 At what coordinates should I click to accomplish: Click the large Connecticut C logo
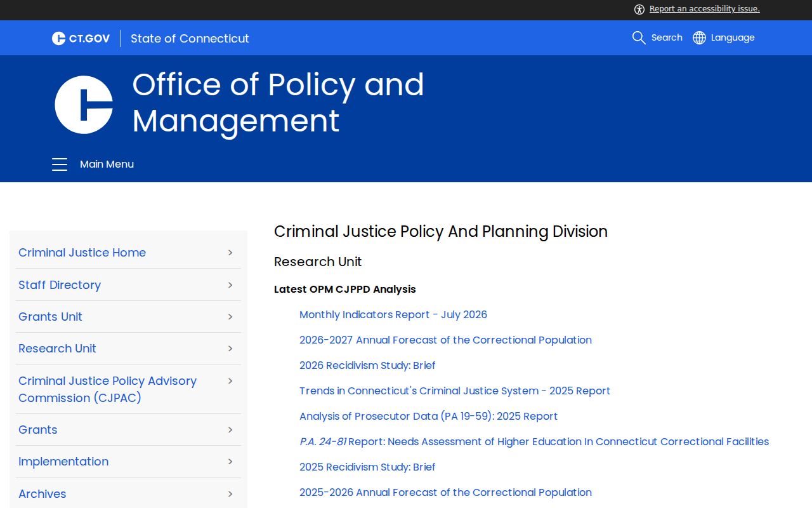(84, 105)
